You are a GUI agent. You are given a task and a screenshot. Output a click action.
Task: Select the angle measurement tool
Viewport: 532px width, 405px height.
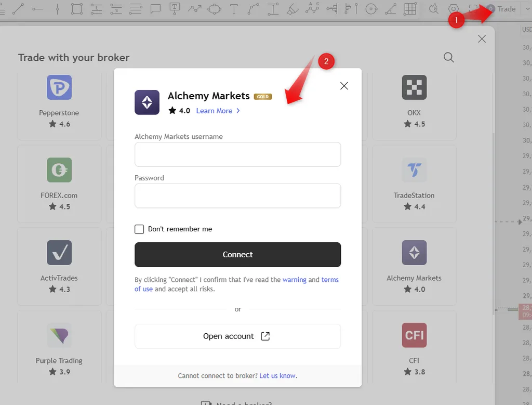pyautogui.click(x=391, y=9)
